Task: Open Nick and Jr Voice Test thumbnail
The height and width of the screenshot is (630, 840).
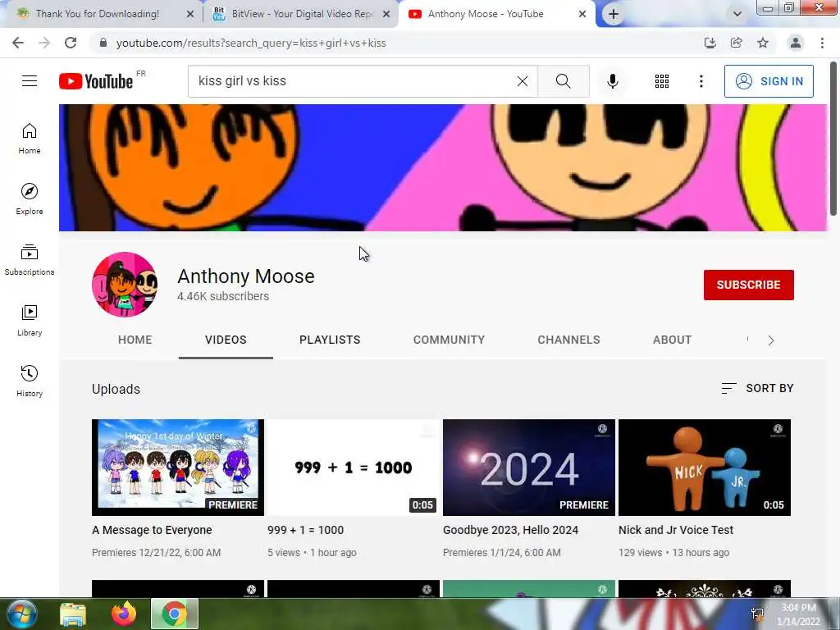Action: (705, 467)
